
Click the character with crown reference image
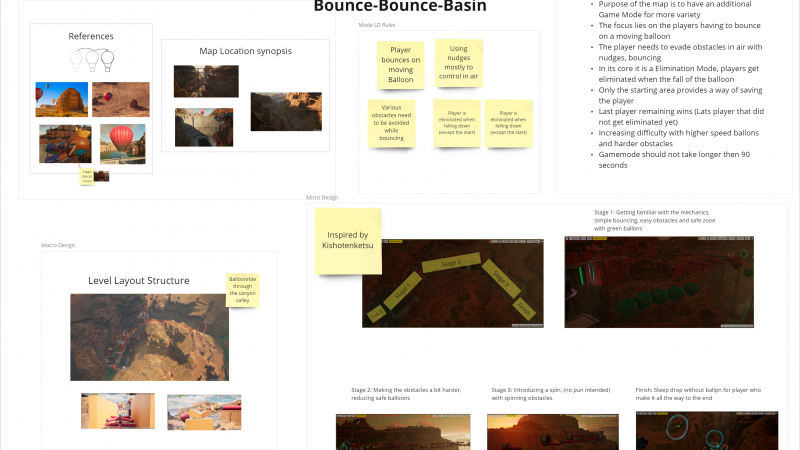pyautogui.click(x=63, y=144)
